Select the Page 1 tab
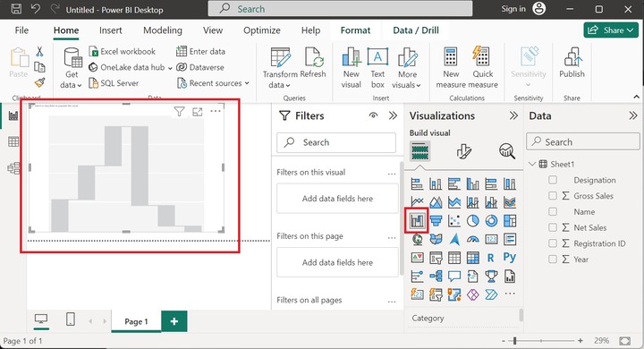 click(x=136, y=321)
